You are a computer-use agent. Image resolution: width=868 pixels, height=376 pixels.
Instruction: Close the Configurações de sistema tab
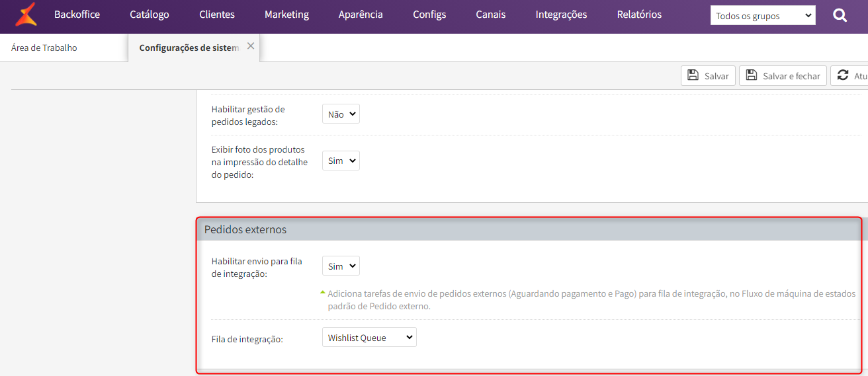point(251,46)
